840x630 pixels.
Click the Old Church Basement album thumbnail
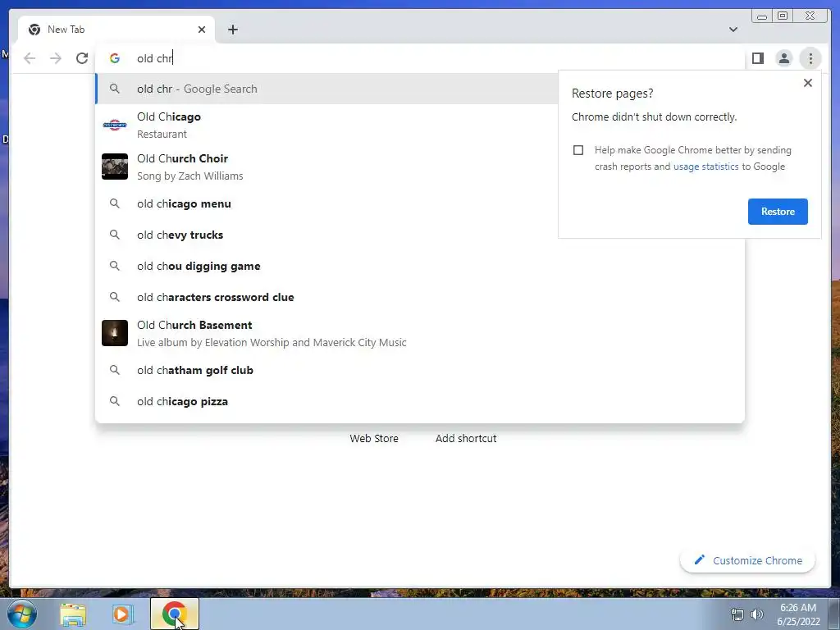tap(115, 333)
